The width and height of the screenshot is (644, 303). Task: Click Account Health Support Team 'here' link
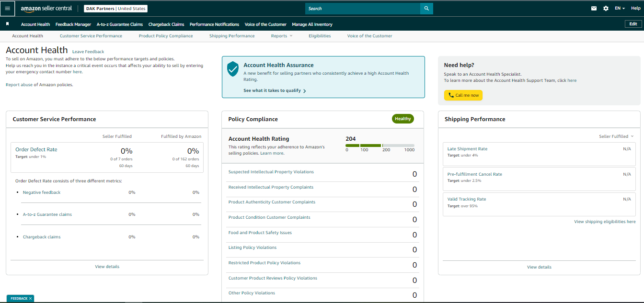point(572,80)
